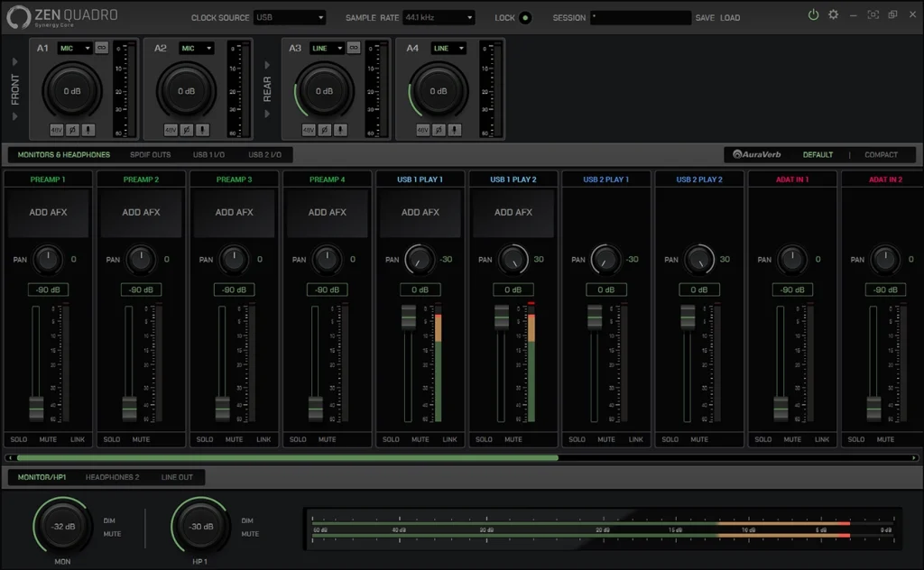Switch to the SPDIF OUTS tab
The width and height of the screenshot is (924, 570).
tap(150, 154)
